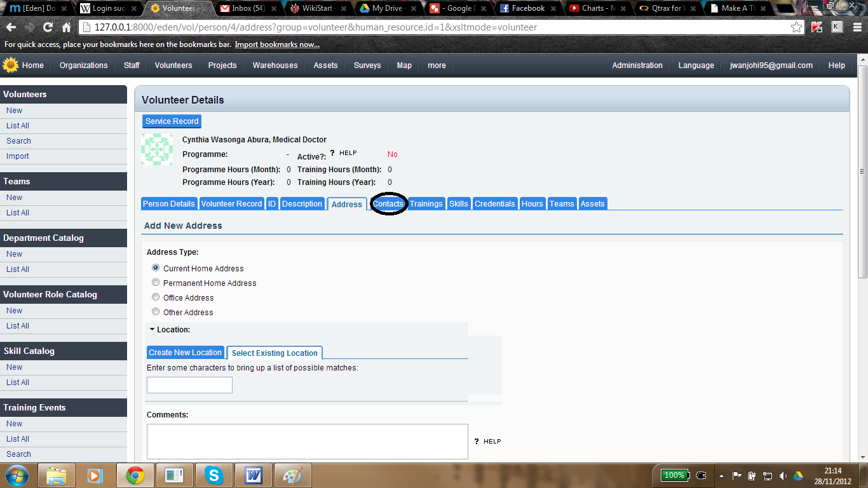Screen dimensions: 868x488
Task: Choose the Office Address radio button
Action: coord(156,297)
